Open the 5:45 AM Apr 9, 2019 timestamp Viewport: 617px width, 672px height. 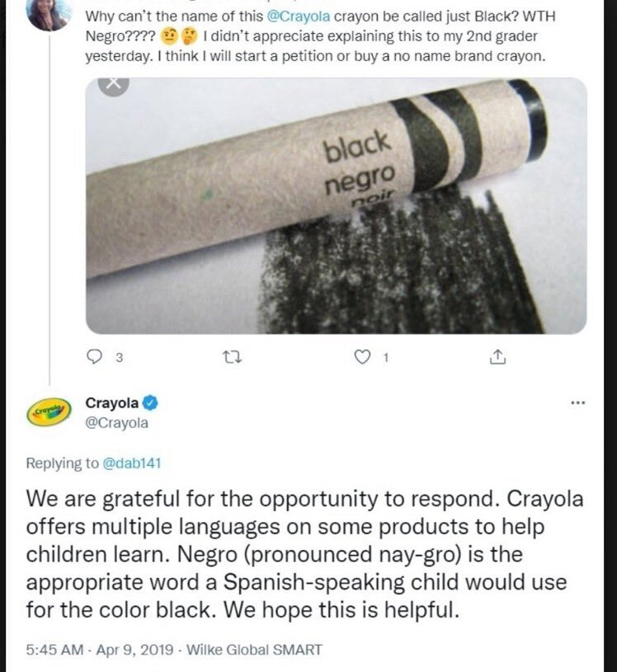click(99, 650)
